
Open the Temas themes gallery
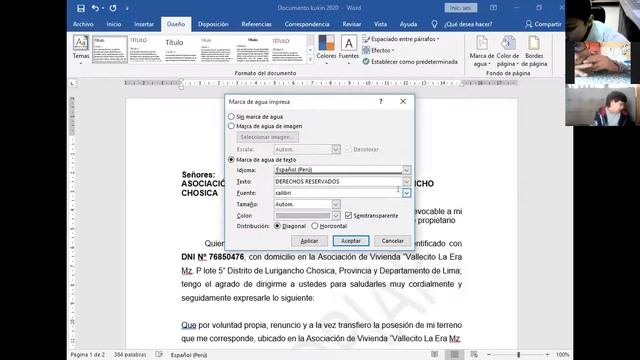pos(81,49)
